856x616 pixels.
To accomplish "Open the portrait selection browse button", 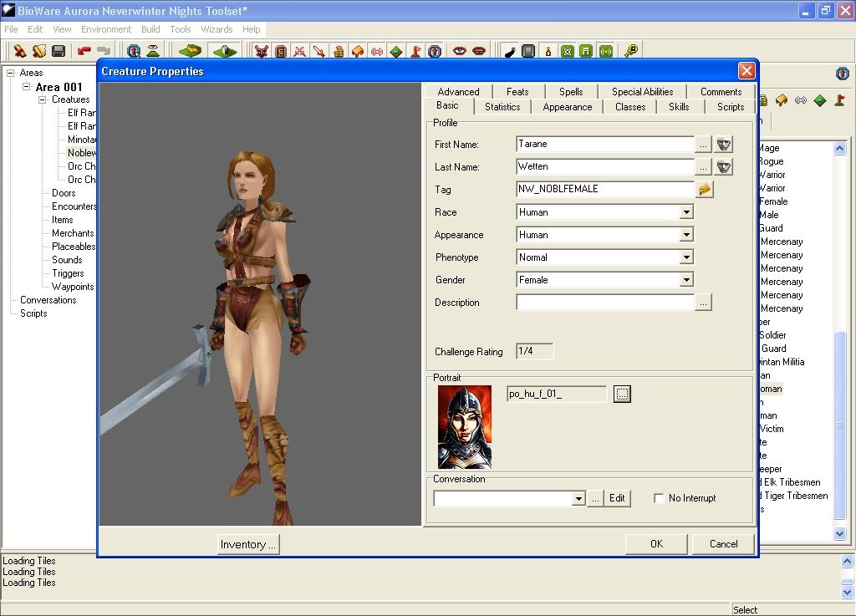I will pos(622,394).
